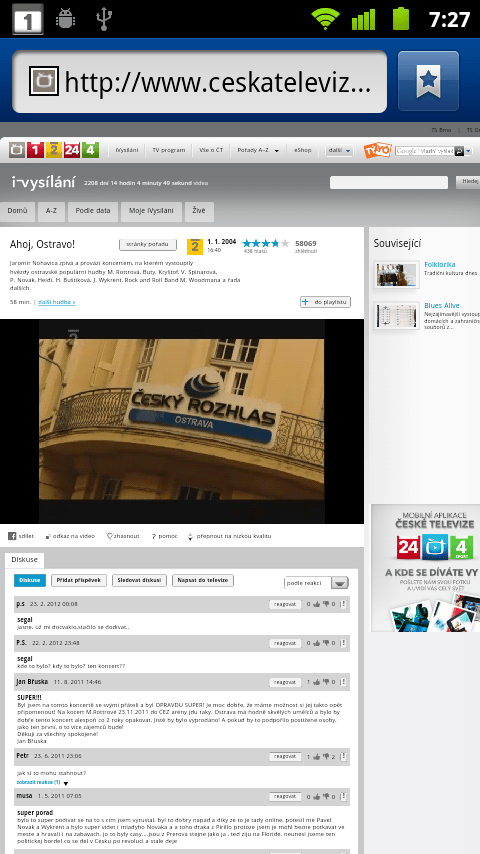Go to the Domů tab

coord(17,211)
